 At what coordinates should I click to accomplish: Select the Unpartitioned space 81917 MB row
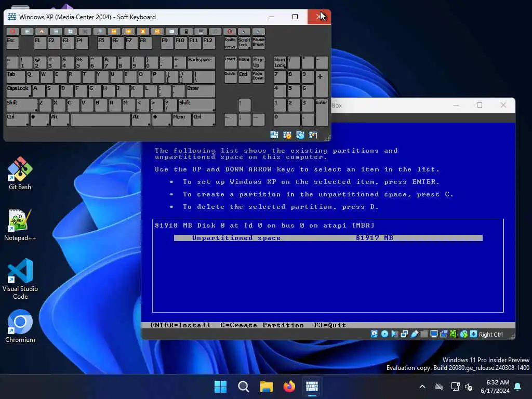(328, 238)
